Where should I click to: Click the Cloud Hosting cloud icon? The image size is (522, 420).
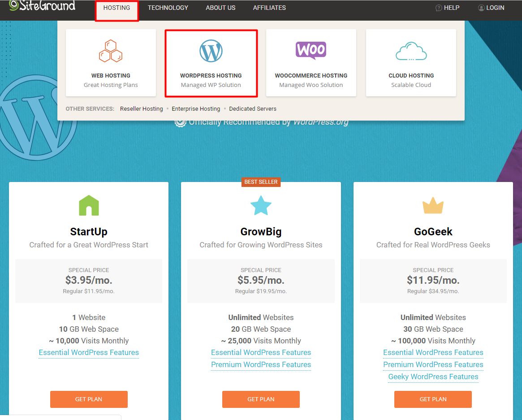click(411, 51)
